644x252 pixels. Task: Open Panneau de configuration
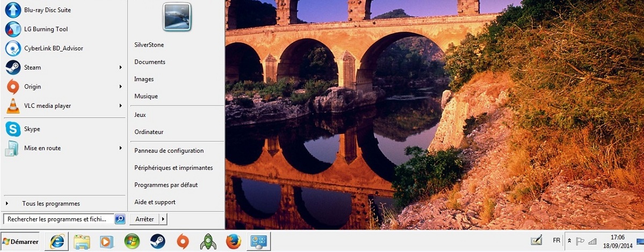[169, 151]
